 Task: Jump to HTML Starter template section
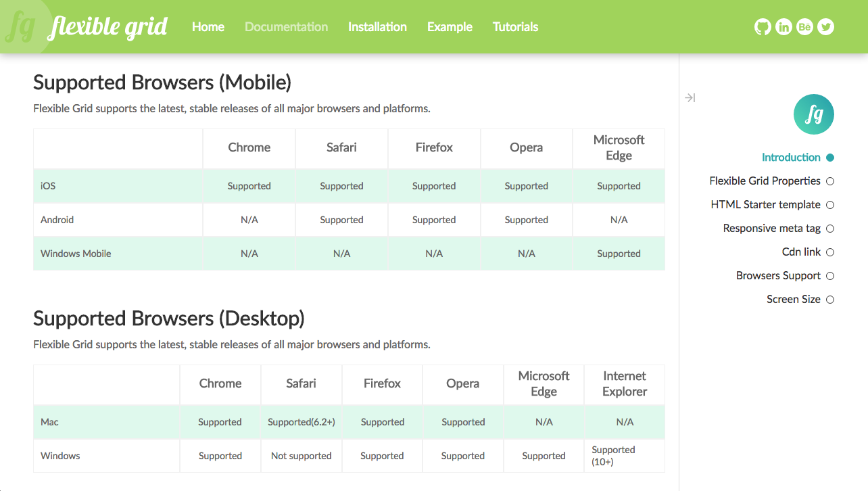point(765,205)
